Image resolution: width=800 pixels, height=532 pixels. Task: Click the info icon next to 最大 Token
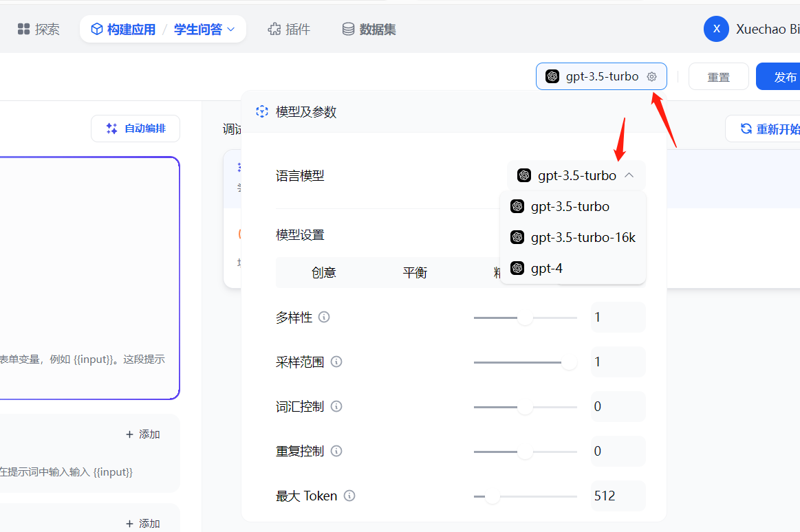click(349, 496)
